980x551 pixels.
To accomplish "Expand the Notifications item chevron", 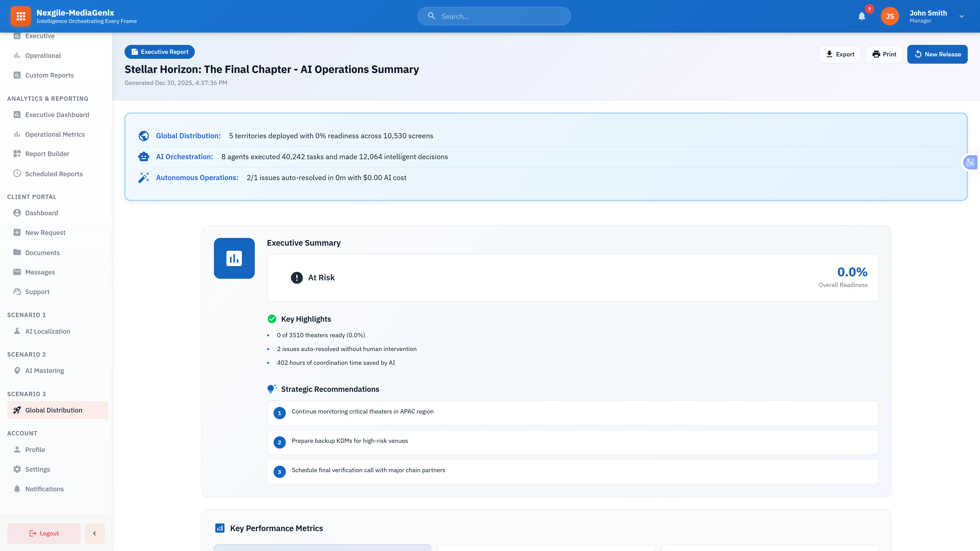I will [99, 489].
